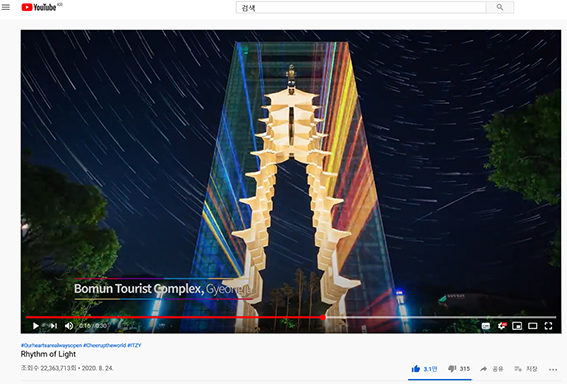Skip to the next video

coord(54,326)
